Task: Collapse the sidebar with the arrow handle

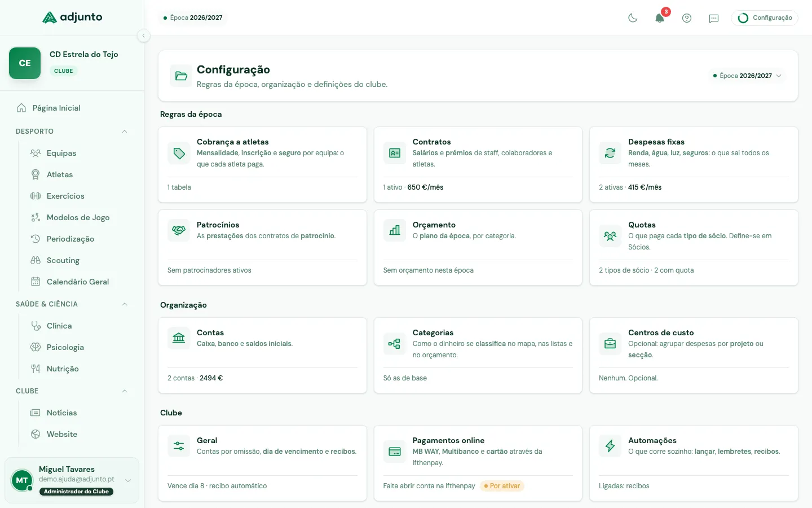Action: (x=143, y=36)
